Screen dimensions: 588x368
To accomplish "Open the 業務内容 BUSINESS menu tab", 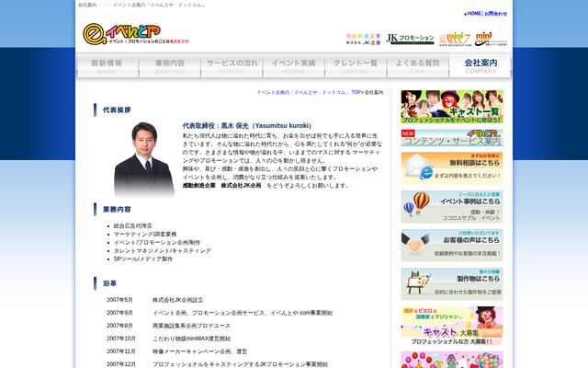I will (170, 66).
